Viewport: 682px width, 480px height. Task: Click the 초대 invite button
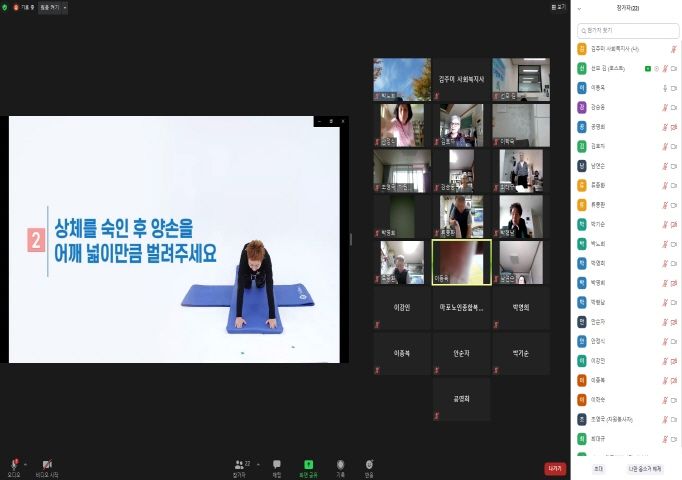(x=598, y=468)
